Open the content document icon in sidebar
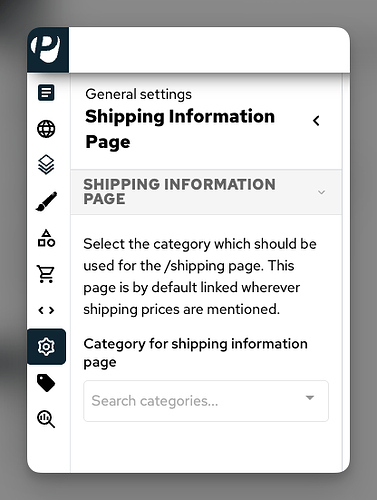The height and width of the screenshot is (500, 377). coord(46,92)
